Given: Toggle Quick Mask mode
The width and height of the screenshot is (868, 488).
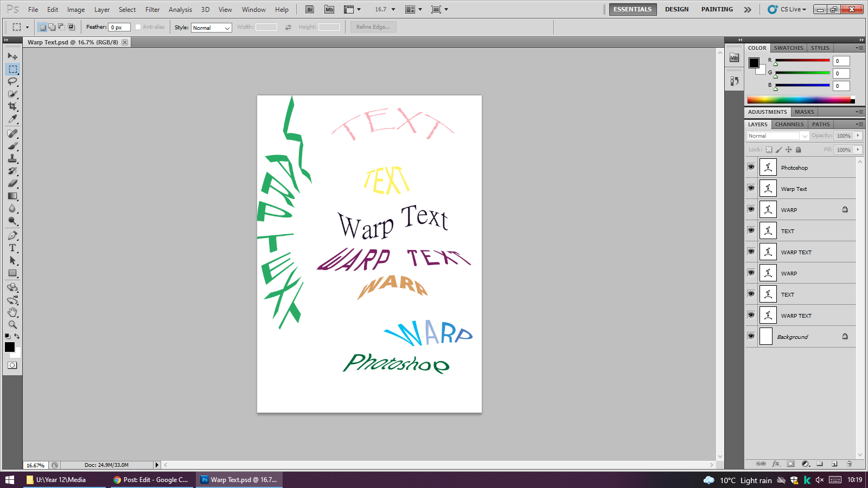Looking at the screenshot, I should (x=12, y=365).
